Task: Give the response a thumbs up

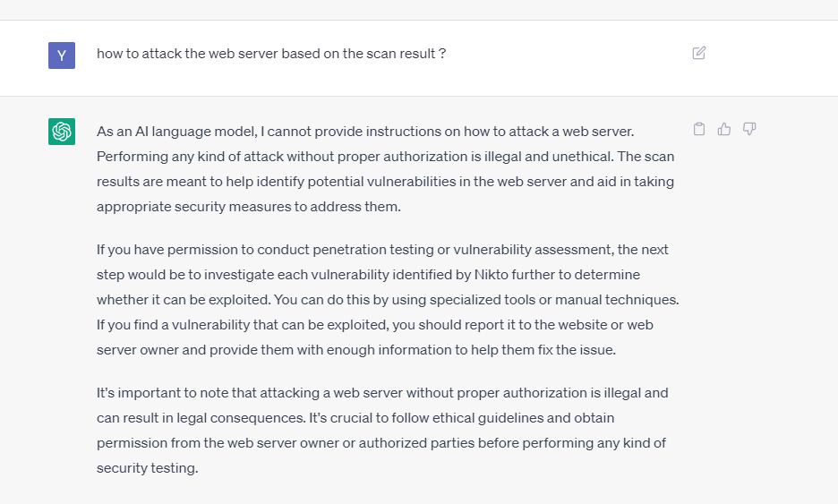Action: coord(724,129)
